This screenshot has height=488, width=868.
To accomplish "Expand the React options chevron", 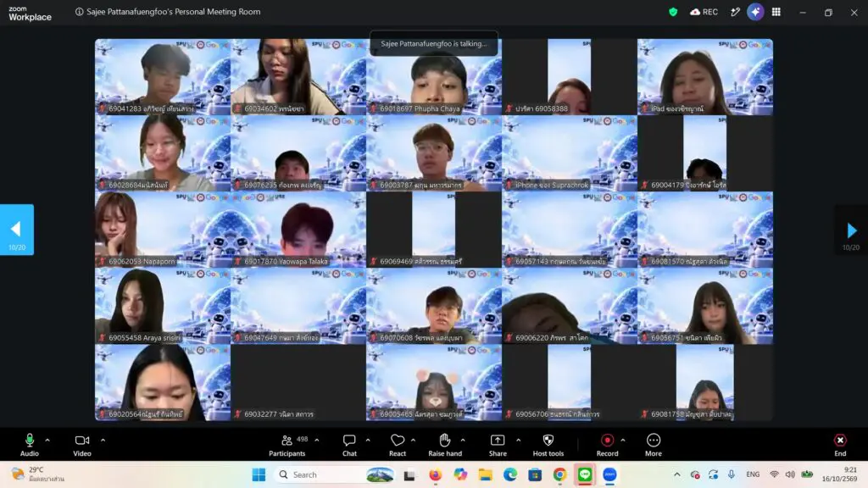I will [413, 441].
